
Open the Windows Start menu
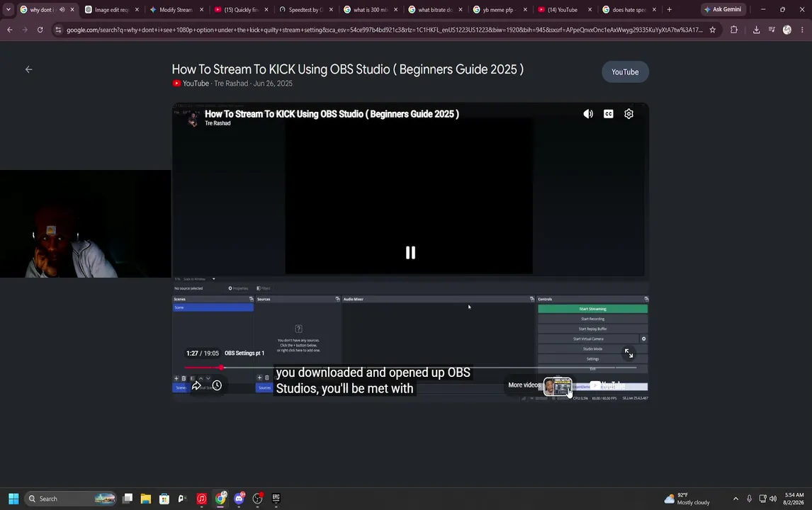coord(13,499)
